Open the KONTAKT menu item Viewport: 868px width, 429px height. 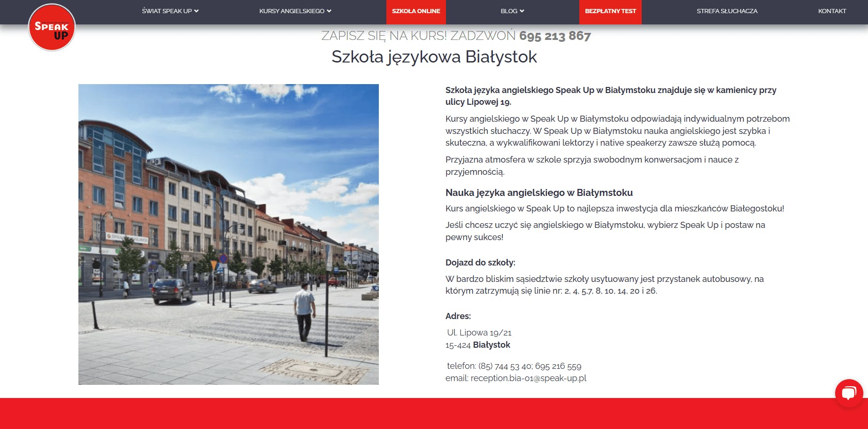click(x=832, y=10)
